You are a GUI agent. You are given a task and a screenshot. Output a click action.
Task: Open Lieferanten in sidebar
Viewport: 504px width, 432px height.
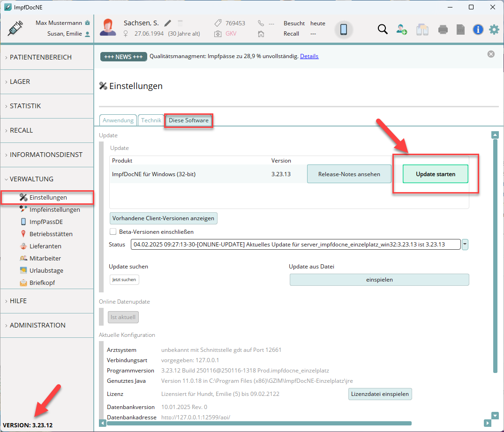(45, 246)
